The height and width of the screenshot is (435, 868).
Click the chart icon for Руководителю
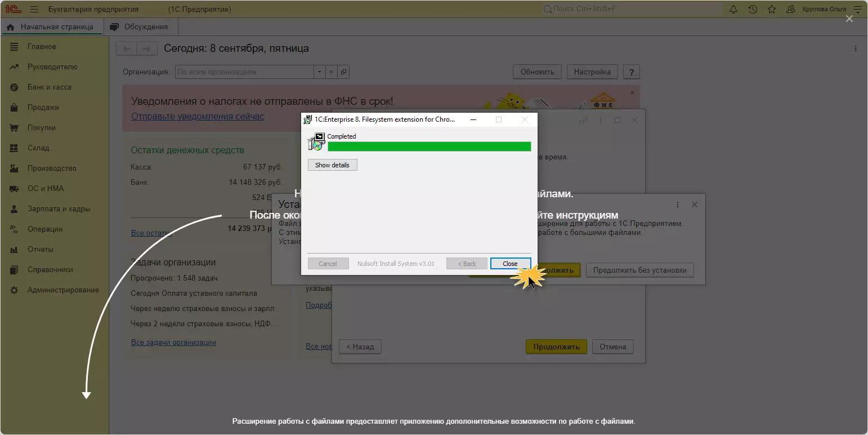(x=15, y=67)
